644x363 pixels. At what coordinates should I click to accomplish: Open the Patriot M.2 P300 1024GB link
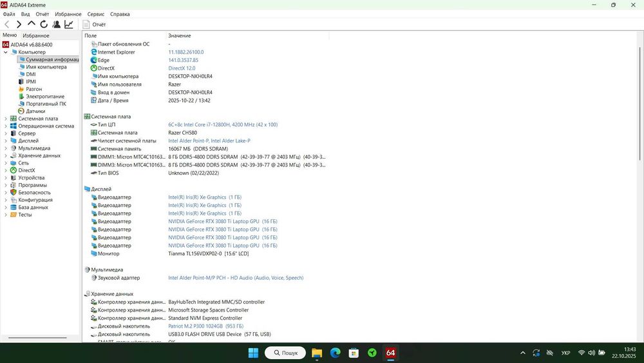[x=205, y=326]
